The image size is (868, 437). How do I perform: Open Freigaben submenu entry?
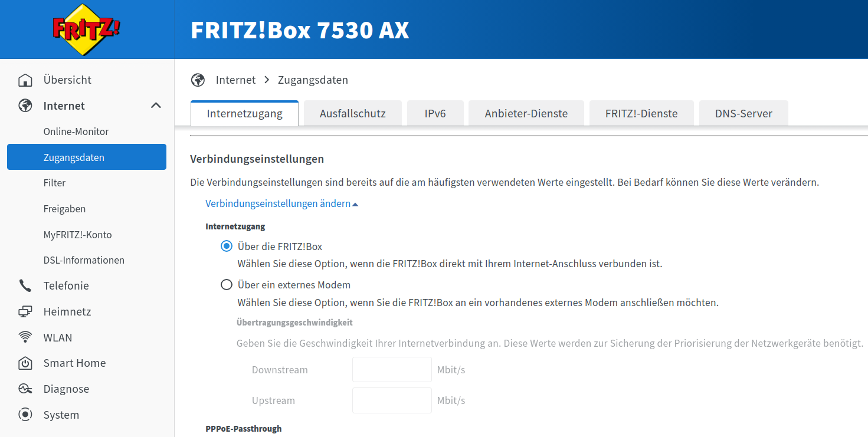64,209
